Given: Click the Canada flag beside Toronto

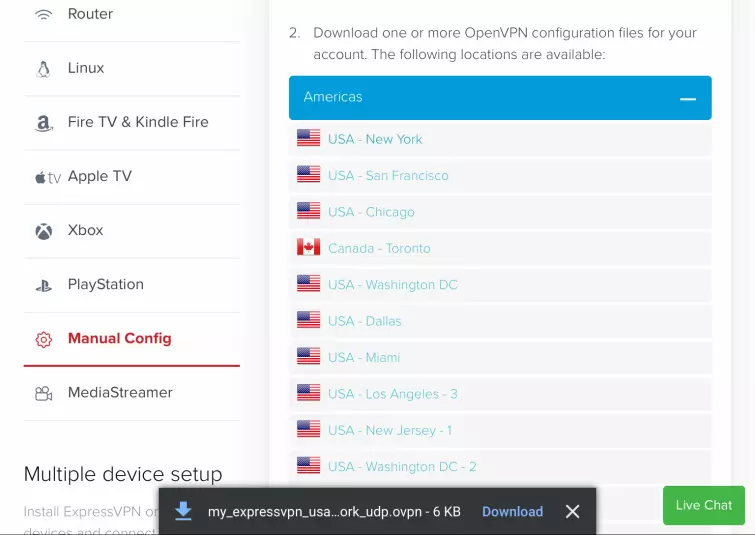Looking at the screenshot, I should [x=308, y=247].
